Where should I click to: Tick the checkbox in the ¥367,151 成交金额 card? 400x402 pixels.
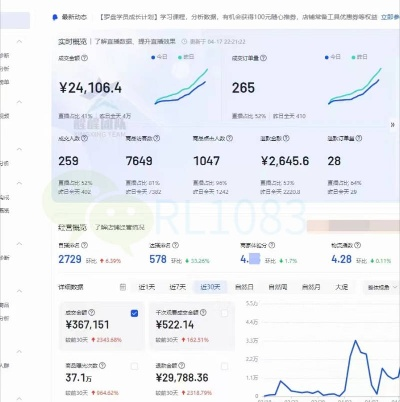(134, 313)
